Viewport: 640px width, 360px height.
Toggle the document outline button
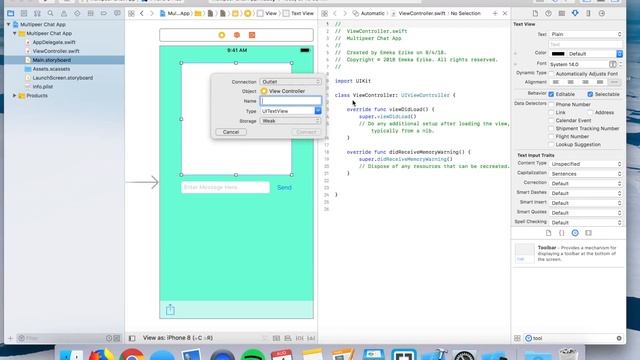click(132, 338)
